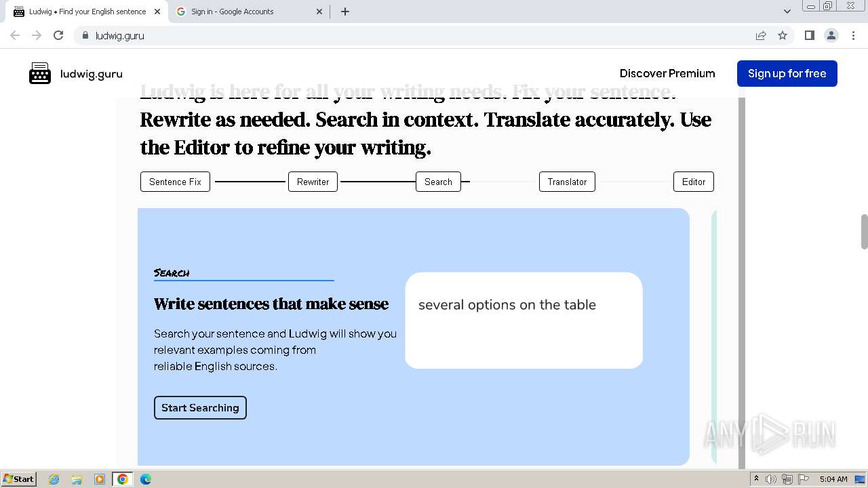Click the sample search box text
This screenshot has width=868, height=488.
(x=507, y=305)
